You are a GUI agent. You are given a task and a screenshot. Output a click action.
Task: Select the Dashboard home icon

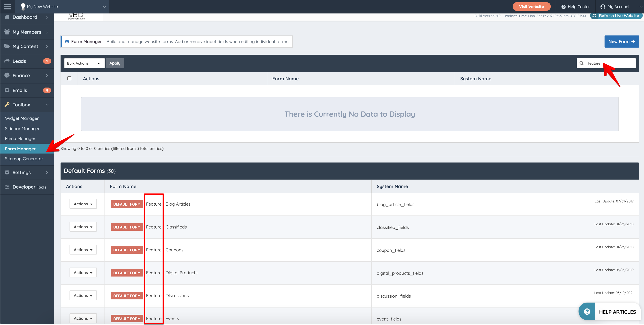(7, 17)
